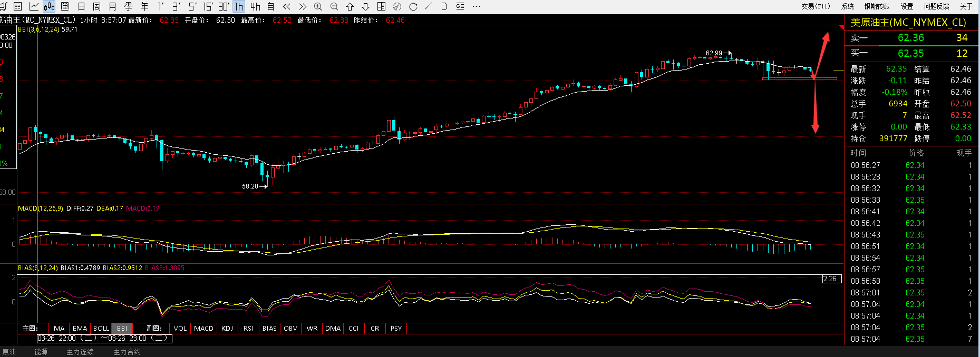Viewport: 980px width, 357px height.
Task: Enable the KDJ sub-chart indicator
Action: coord(227,328)
